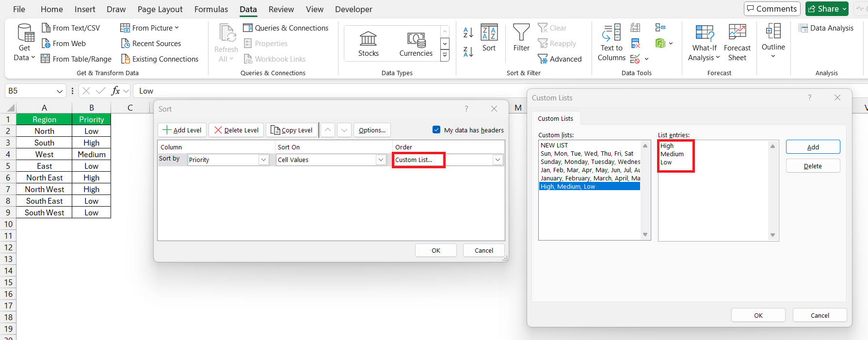Choose From Table/Range
The image size is (868, 340).
(76, 59)
